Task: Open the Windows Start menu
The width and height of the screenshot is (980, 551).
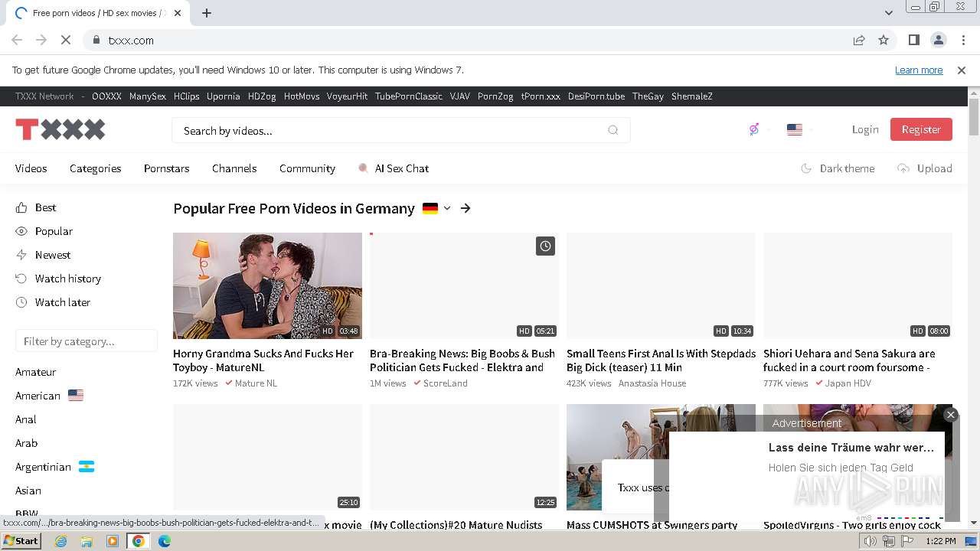Action: pos(21,541)
